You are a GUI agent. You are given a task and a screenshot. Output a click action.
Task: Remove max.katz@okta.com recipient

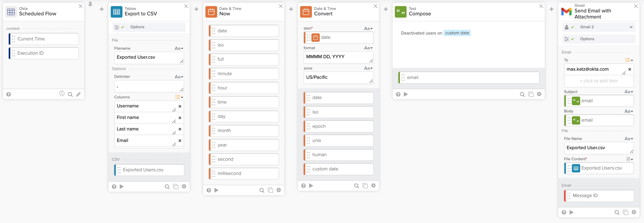tap(630, 69)
